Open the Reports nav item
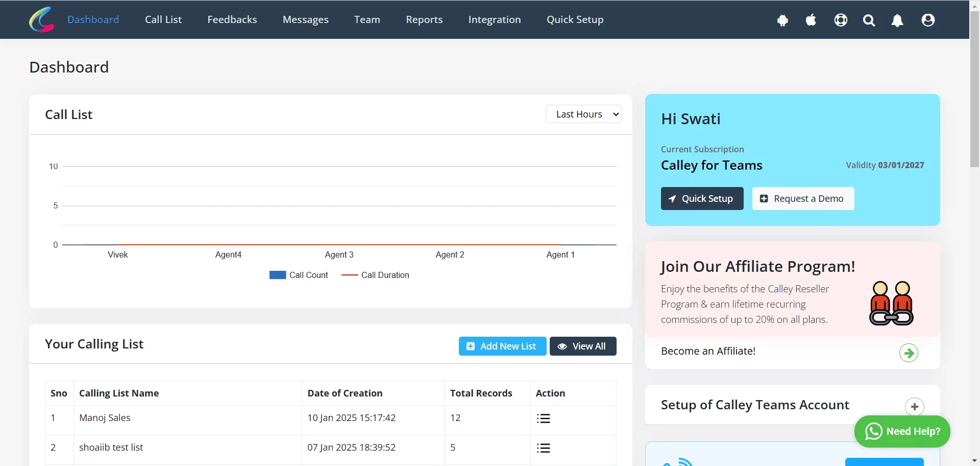Viewport: 980px width, 466px height. (424, 19)
